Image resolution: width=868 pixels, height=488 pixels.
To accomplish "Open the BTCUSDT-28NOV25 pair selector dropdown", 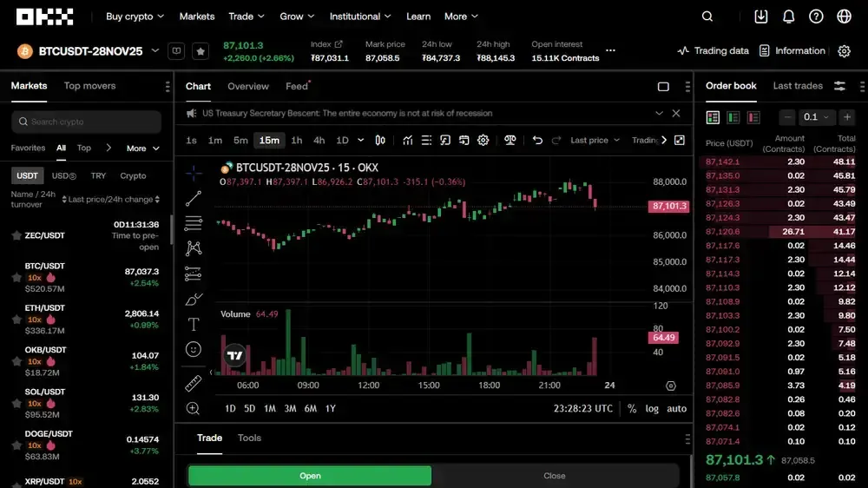I will coord(155,51).
